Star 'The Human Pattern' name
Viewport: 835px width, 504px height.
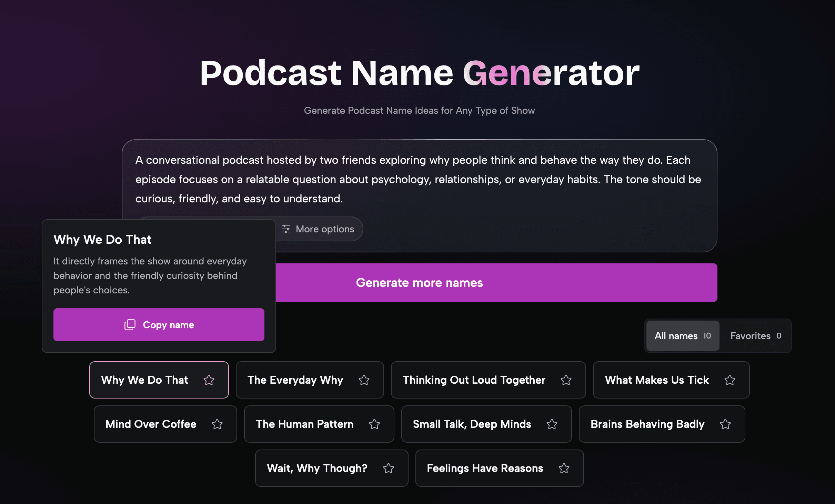point(374,424)
